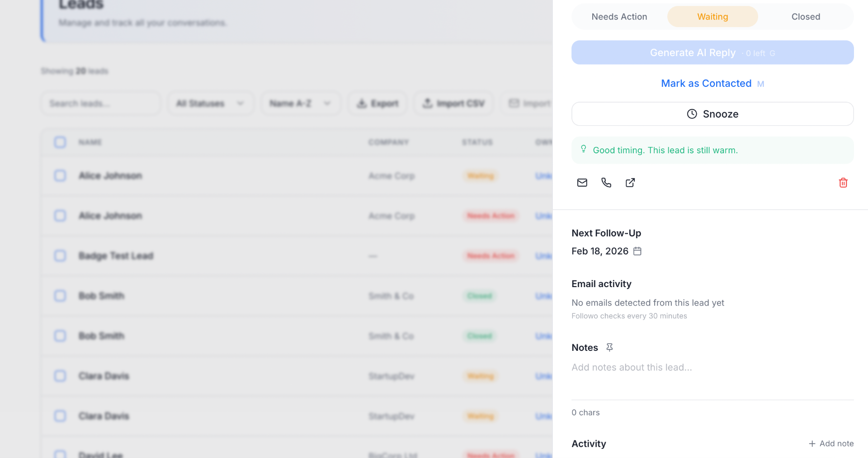Image resolution: width=868 pixels, height=458 pixels.
Task: Click Mark as Contacted
Action: 706,83
